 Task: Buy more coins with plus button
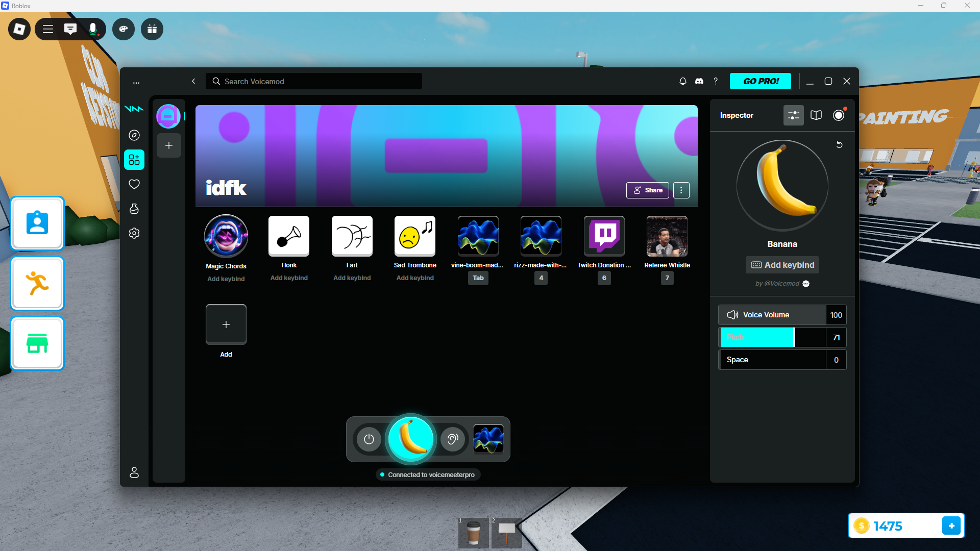coord(951,525)
